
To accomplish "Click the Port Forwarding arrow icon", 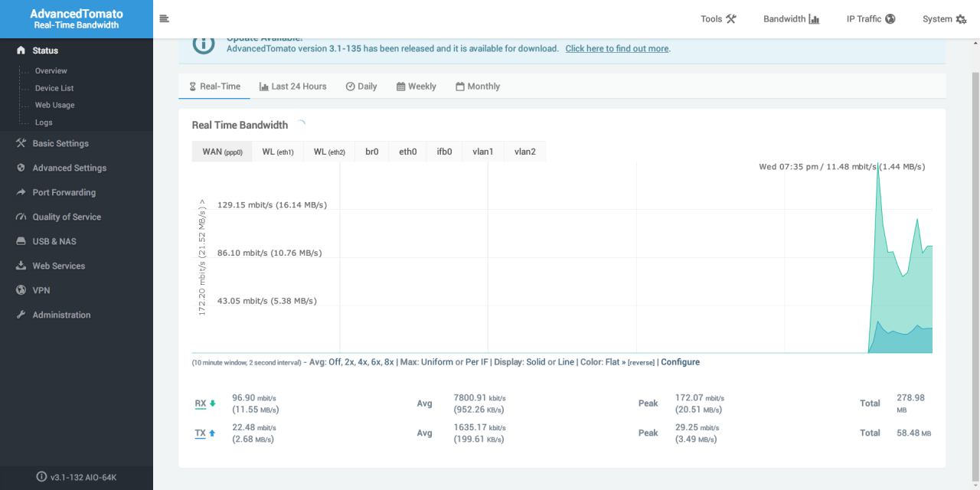I will coord(21,192).
